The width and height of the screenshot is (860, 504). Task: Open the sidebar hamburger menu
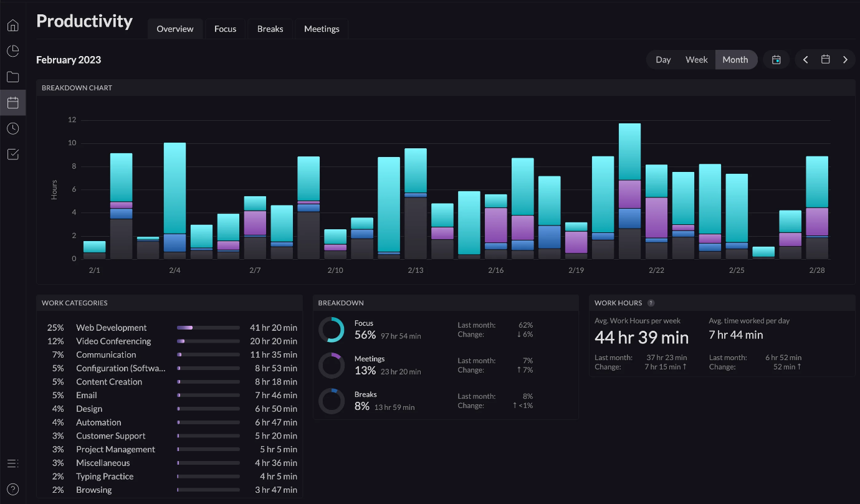pos(12,463)
